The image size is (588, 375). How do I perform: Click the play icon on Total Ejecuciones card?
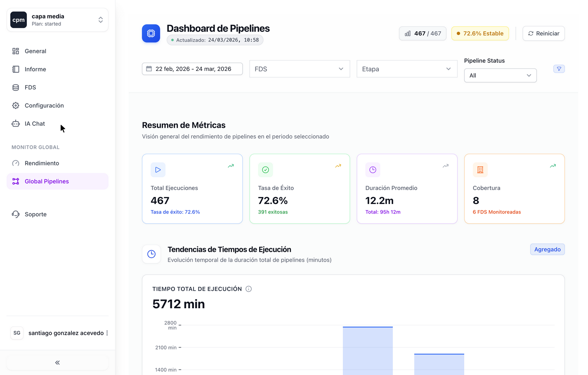pos(158,170)
